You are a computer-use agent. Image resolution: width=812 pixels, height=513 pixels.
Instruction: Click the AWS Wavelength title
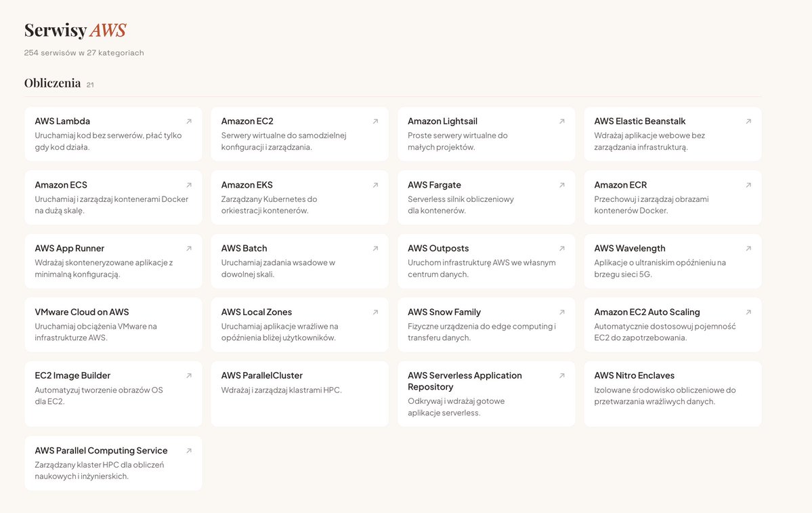[x=630, y=249]
